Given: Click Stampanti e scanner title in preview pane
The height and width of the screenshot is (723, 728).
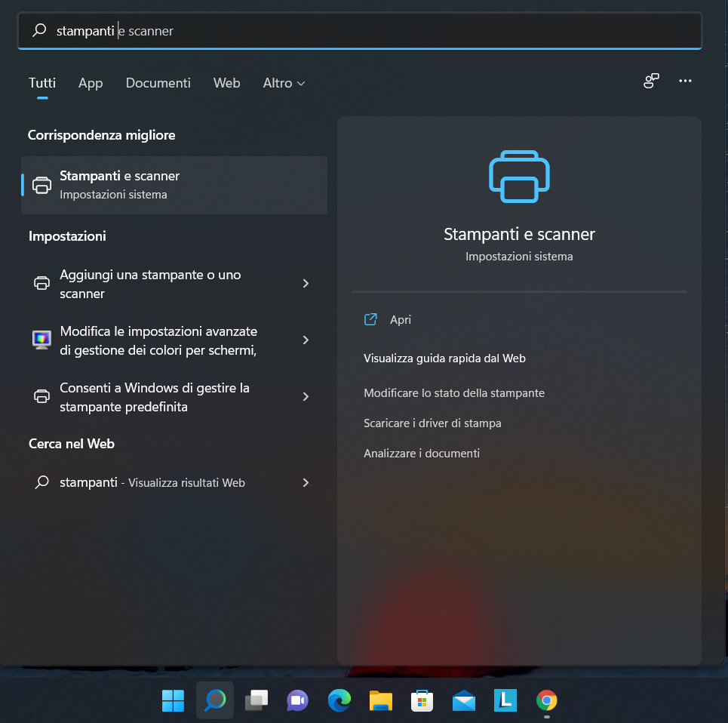Looking at the screenshot, I should tap(519, 234).
